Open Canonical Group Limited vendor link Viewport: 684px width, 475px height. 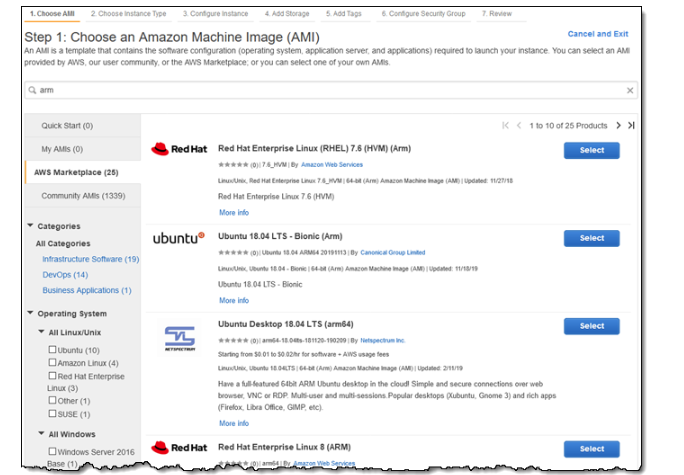(393, 253)
